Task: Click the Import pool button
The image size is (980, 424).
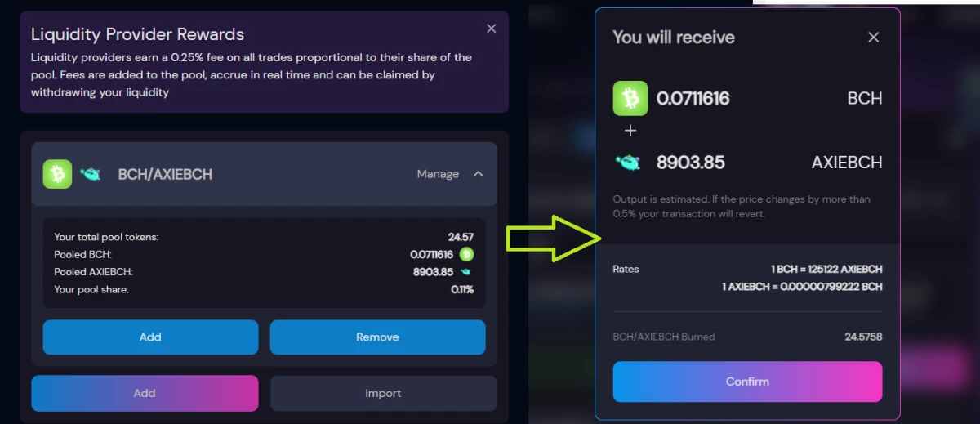Action: 383,393
